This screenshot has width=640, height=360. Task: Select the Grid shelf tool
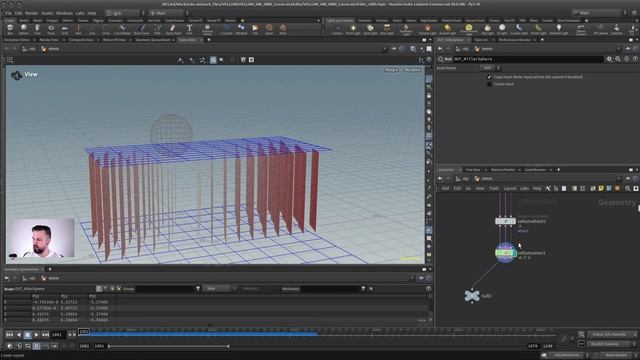[64, 29]
